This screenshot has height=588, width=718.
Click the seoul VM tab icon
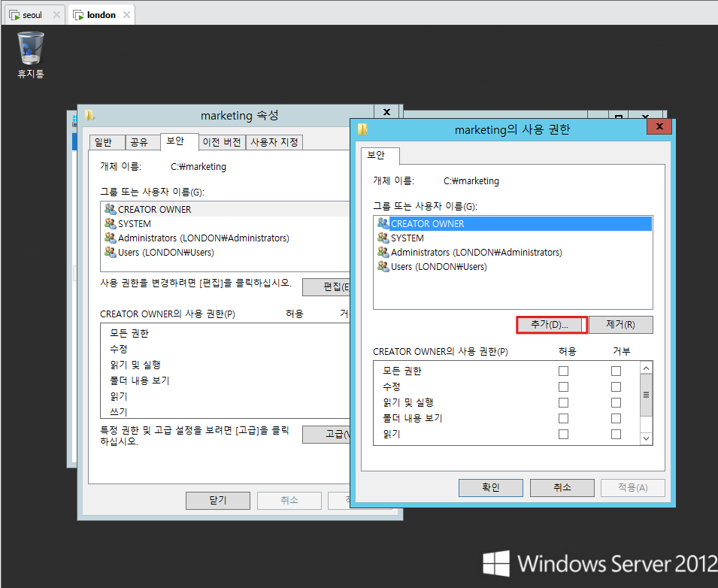click(14, 15)
